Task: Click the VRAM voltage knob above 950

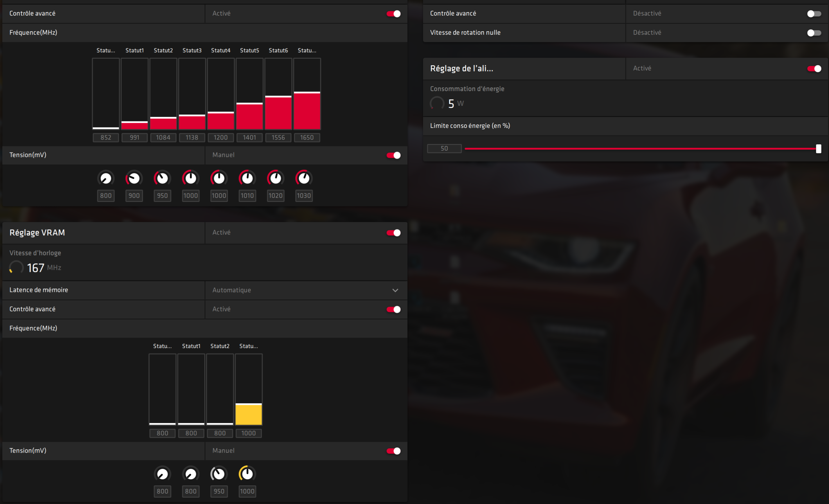Action: (219, 474)
